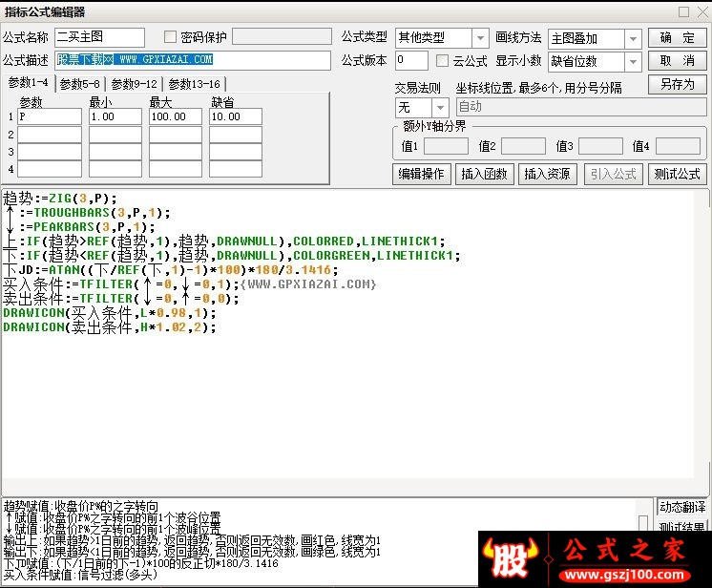Screen dimensions: 712x588
Task: Click the 值4 input field
Action: [678, 146]
